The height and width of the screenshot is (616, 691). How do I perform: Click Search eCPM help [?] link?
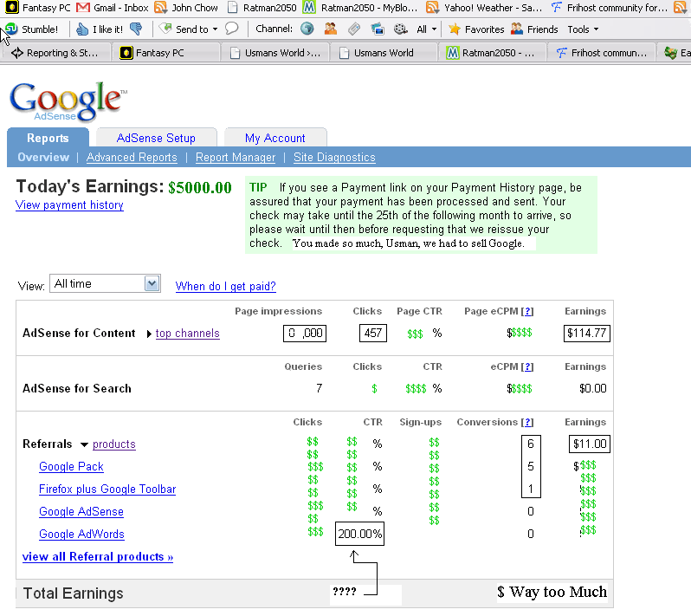point(527,366)
